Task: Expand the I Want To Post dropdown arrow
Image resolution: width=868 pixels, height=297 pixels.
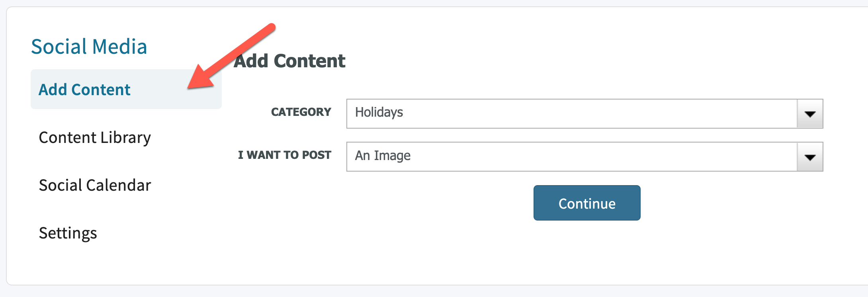Action: point(810,157)
